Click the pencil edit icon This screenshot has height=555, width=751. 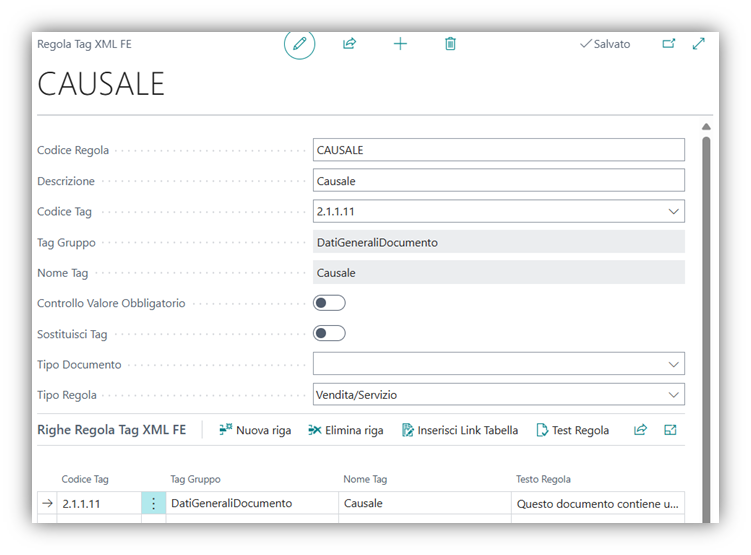(x=299, y=44)
